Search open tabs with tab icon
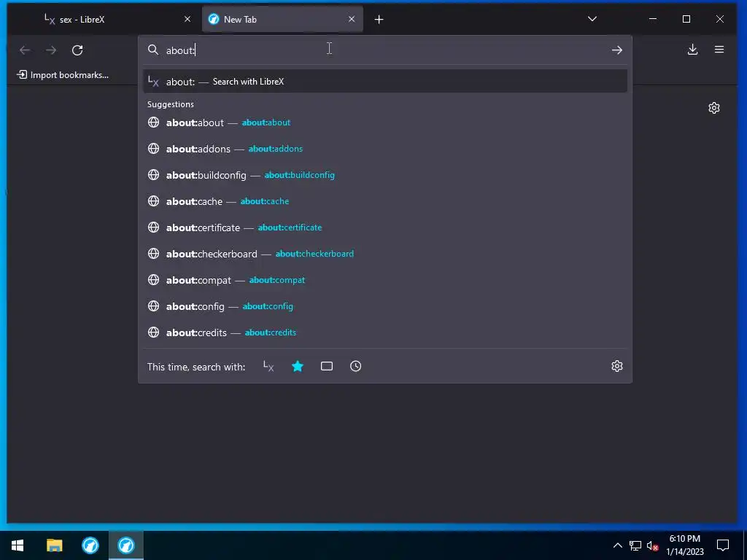The height and width of the screenshot is (560, 747). point(327,366)
